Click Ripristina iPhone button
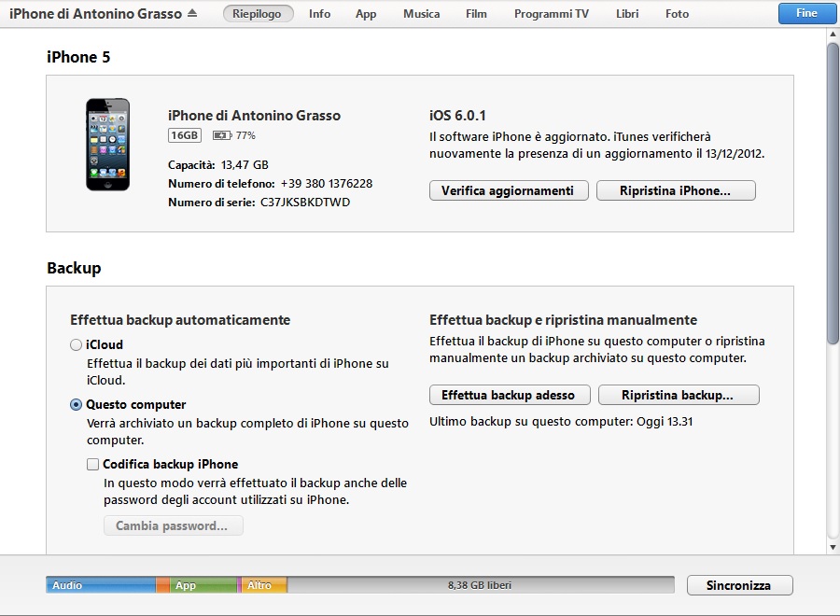 coord(676,190)
